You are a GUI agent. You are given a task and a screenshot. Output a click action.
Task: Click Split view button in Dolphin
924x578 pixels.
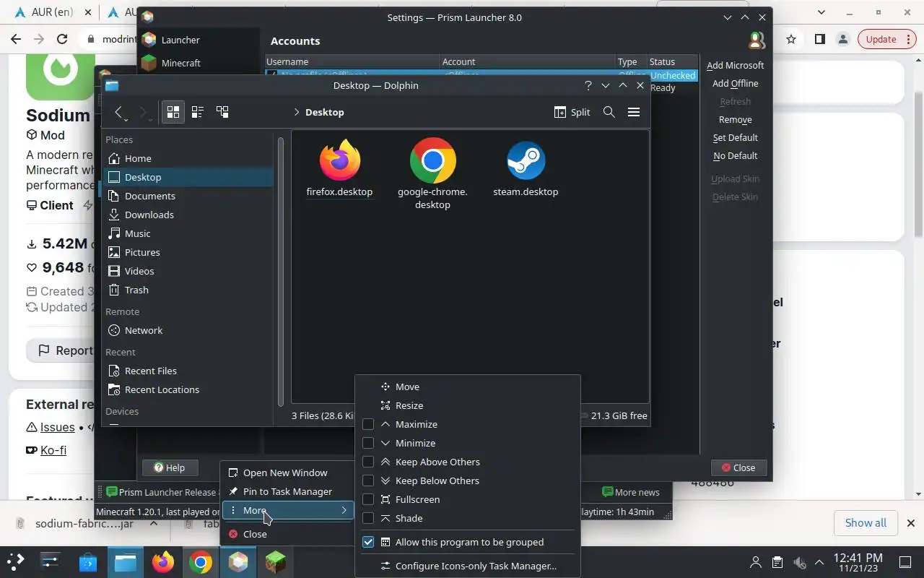(572, 112)
